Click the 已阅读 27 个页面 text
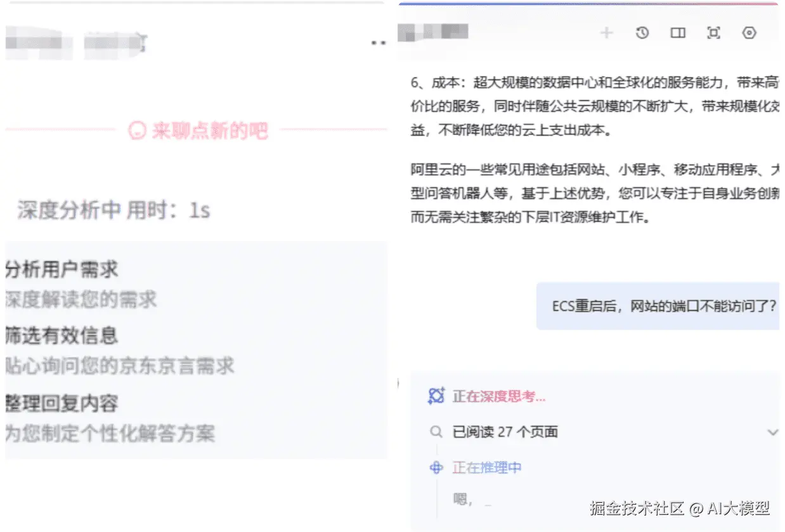 point(505,432)
